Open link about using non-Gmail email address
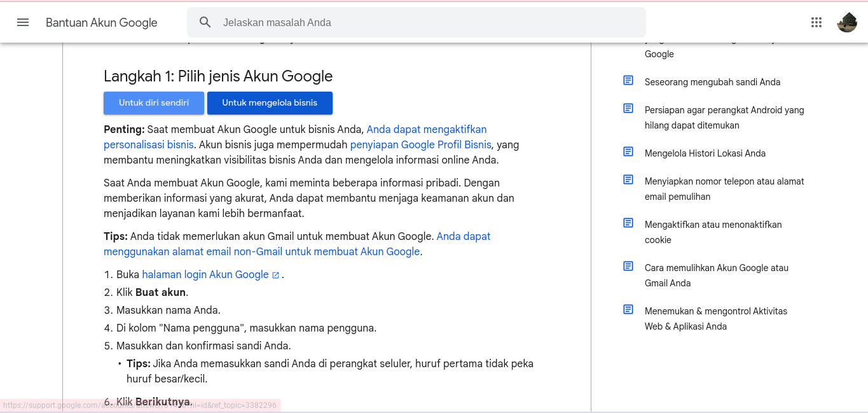The image size is (868, 413). (x=297, y=244)
